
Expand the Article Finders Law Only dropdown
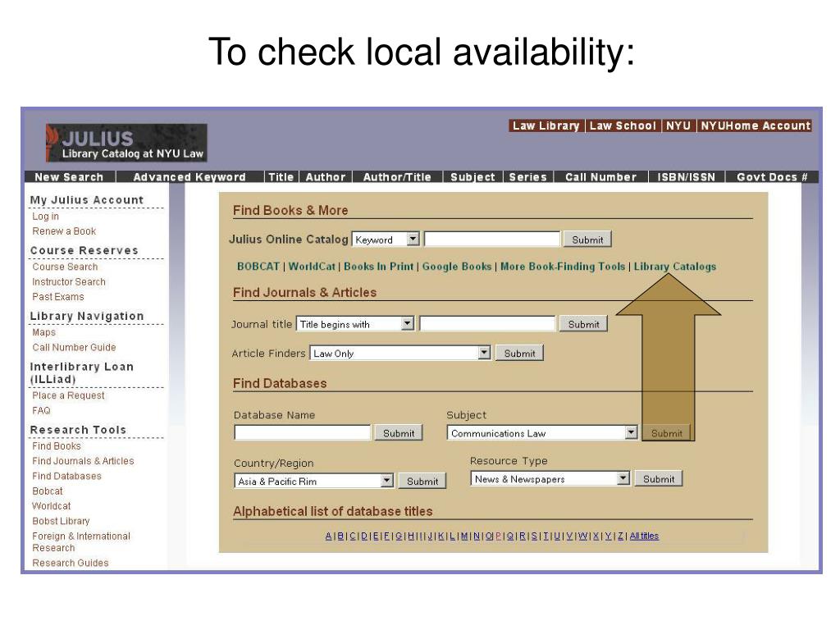pos(400,353)
